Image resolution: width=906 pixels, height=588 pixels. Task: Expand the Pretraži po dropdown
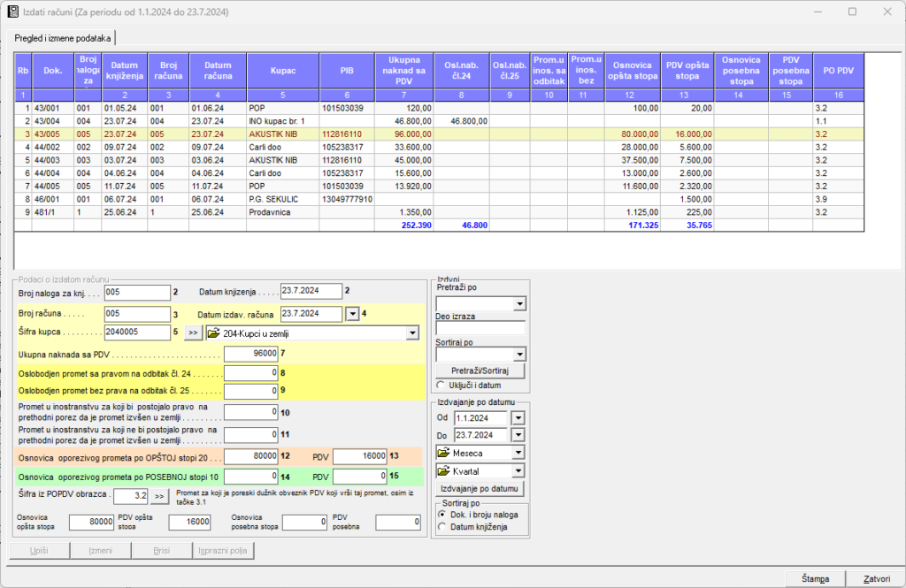point(519,305)
